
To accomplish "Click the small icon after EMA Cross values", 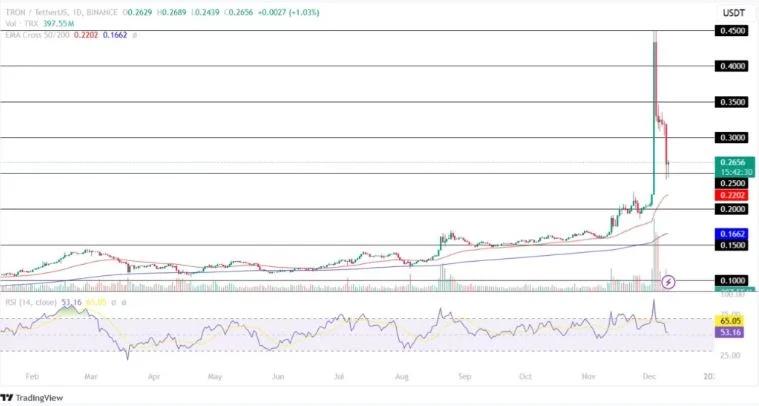I will coord(135,35).
